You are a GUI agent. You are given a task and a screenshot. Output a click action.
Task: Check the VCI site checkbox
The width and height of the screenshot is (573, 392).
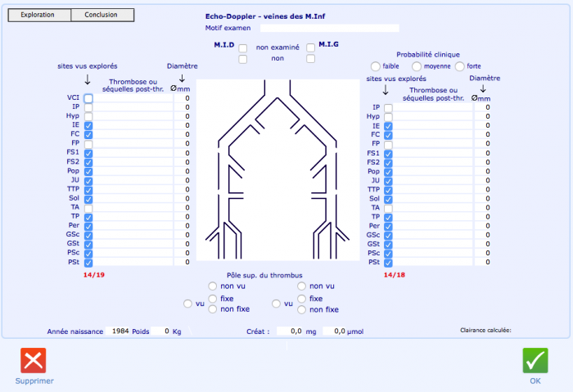(x=88, y=98)
